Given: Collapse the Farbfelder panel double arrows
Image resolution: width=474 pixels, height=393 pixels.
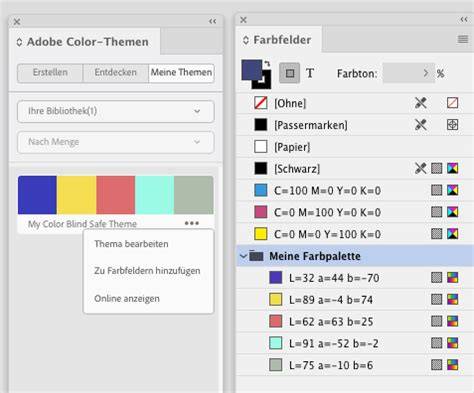Looking at the screenshot, I should pyautogui.click(x=464, y=20).
